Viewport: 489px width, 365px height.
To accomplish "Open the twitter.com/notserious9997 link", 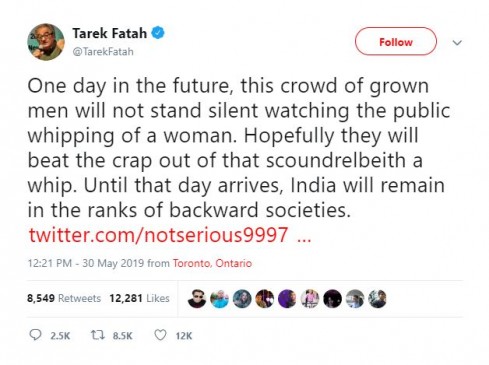I will coord(170,235).
